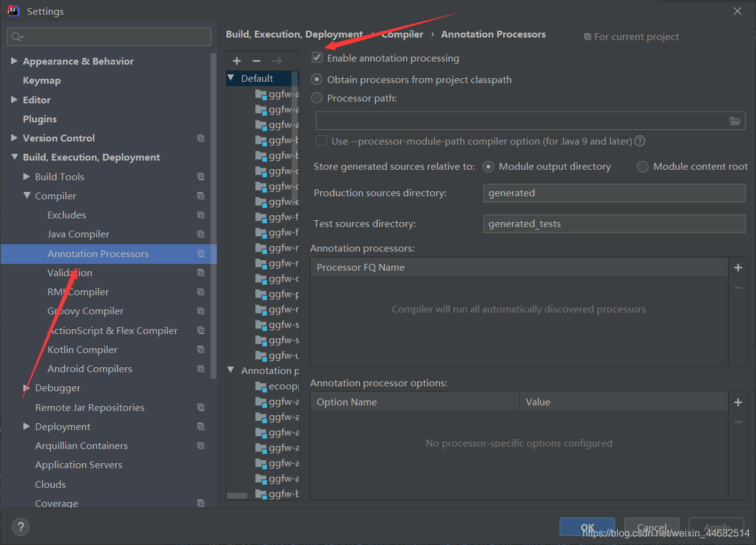Screen dimensions: 756x545
Task: Expand Build Tools node
Action: point(26,177)
